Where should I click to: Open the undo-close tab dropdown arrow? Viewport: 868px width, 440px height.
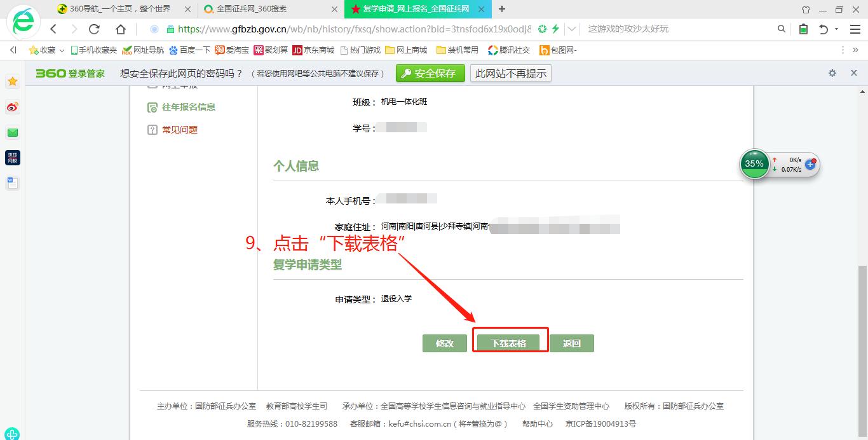tap(836, 29)
